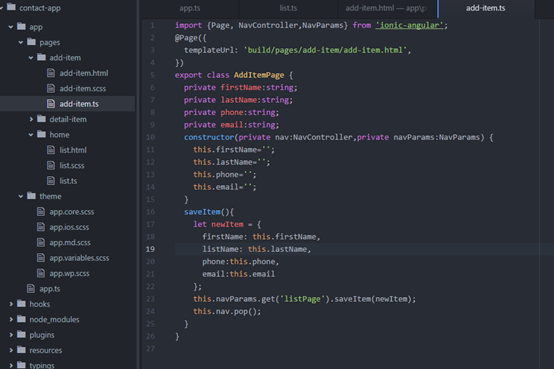Collapse the home folder chevron
554x369 pixels.
coord(31,135)
